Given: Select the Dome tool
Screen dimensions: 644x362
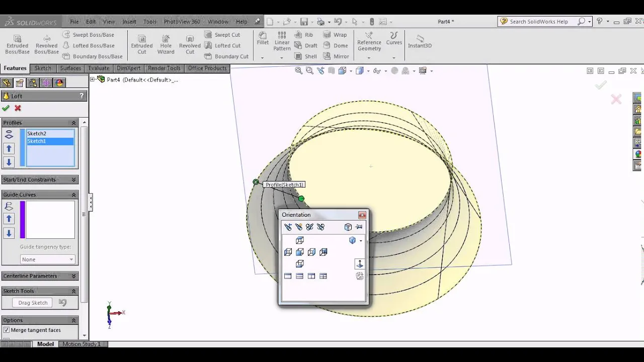Looking at the screenshot, I should 335,45.
